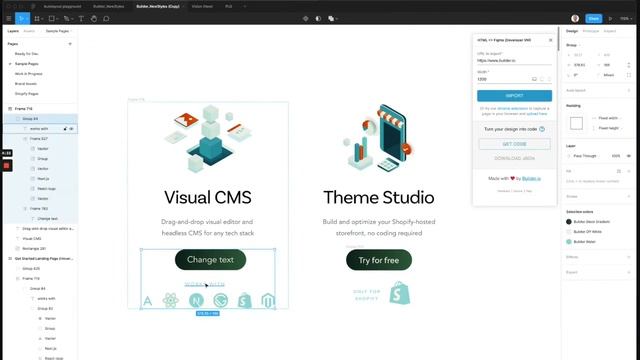This screenshot has width=640, height=360.
Task: Select the 'Change text' layer
Action: (x=47, y=219)
